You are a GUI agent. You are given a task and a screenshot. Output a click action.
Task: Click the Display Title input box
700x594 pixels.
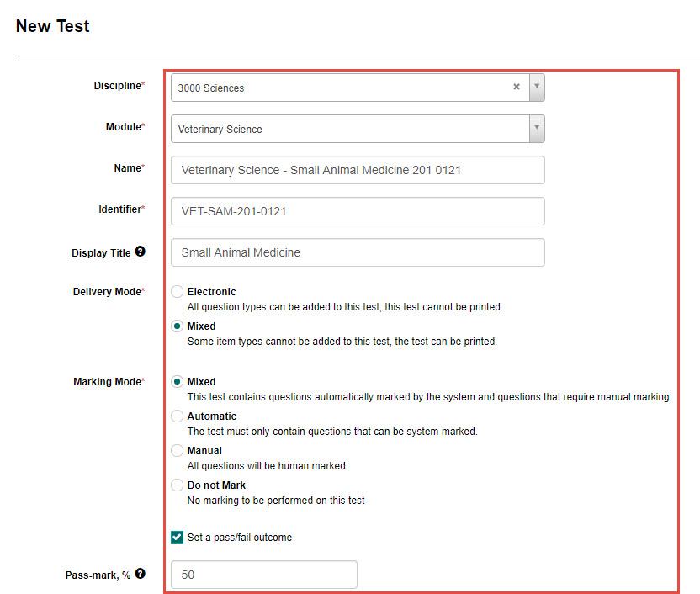click(x=357, y=252)
